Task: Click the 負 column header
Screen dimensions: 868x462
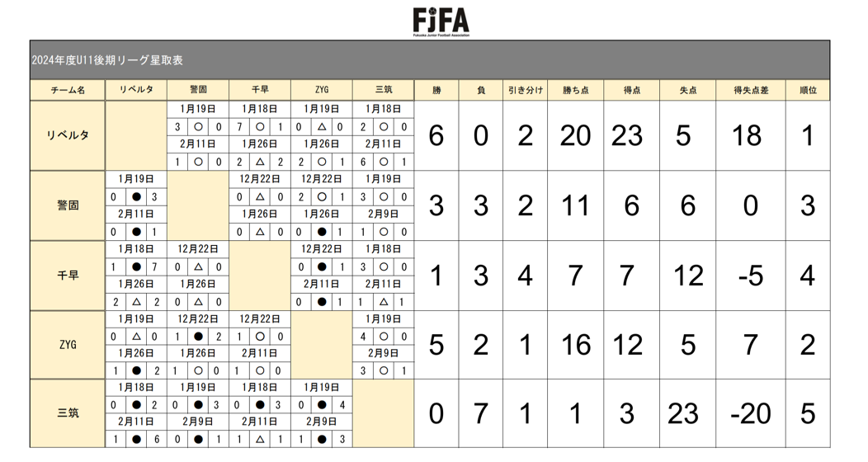Action: click(481, 90)
